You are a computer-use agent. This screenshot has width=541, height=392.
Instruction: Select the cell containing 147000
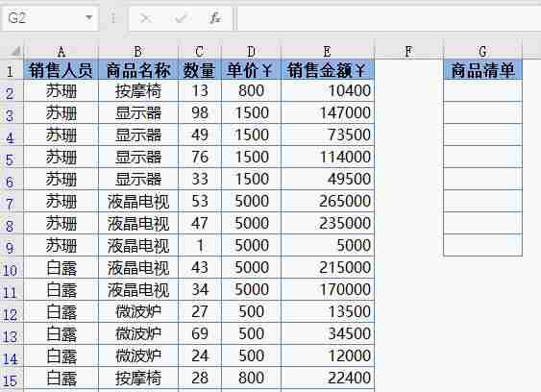328,112
